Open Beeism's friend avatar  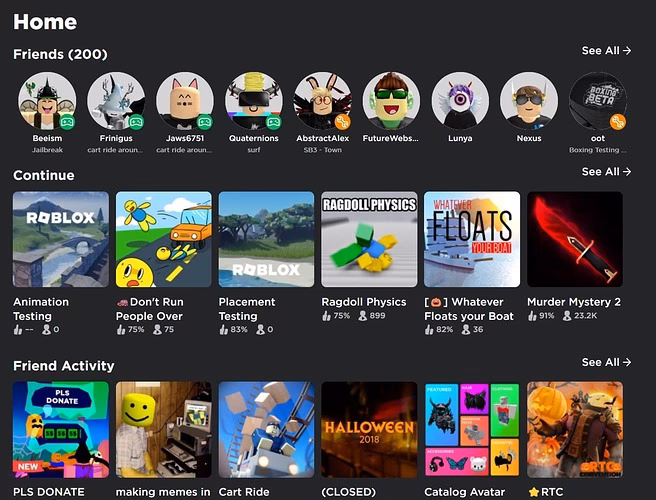click(x=47, y=101)
